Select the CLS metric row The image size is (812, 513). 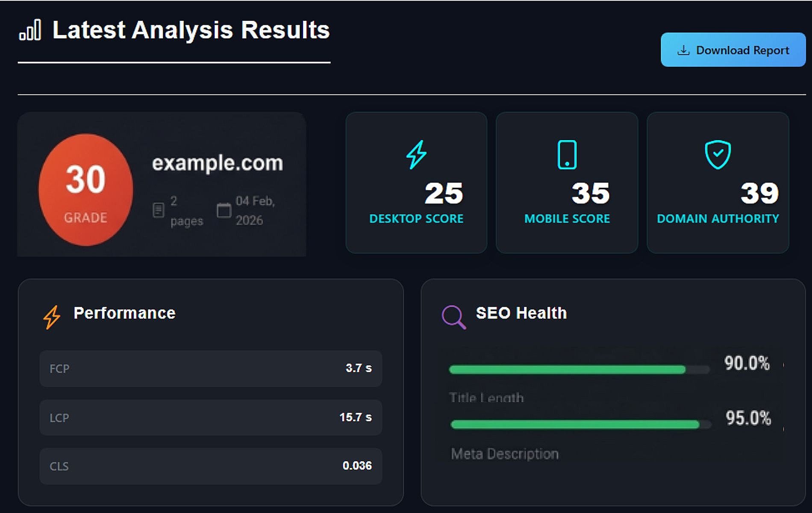[211, 466]
